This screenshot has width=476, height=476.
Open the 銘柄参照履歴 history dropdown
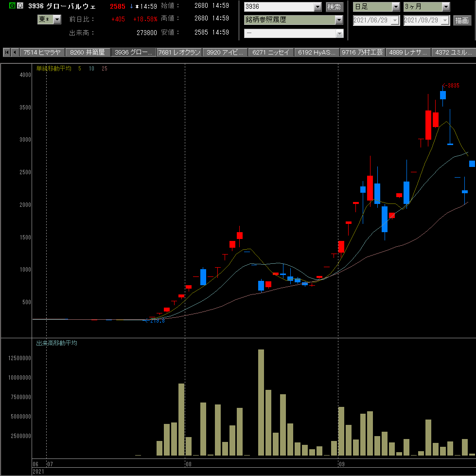tap(339, 20)
